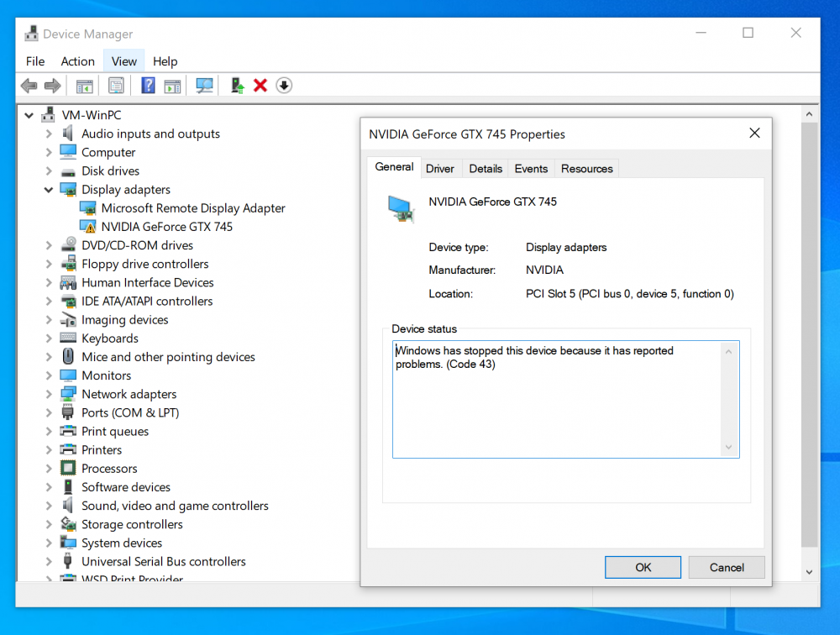Click Device Manager tree scroll-up arrow
Viewport: 840px width, 635px height.
click(809, 114)
